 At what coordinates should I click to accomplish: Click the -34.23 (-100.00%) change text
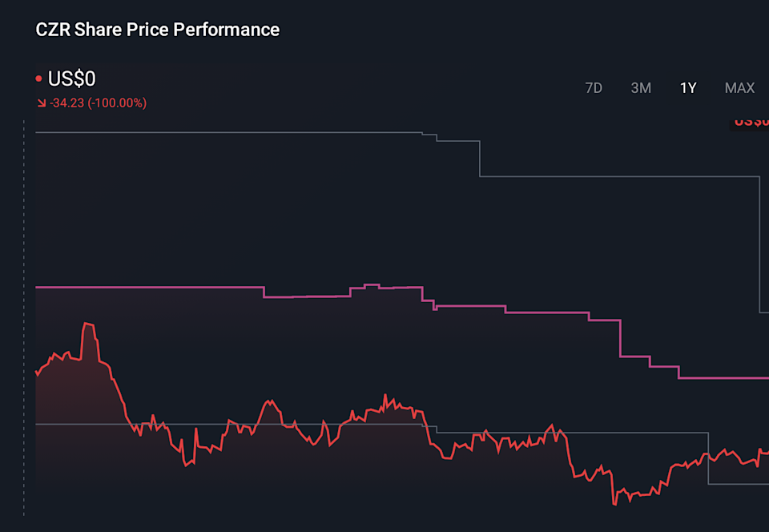click(x=98, y=103)
